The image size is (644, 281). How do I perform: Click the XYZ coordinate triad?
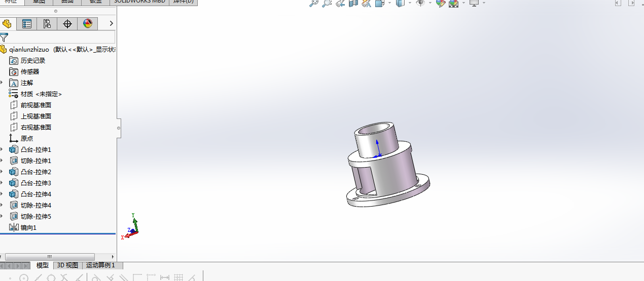tap(130, 226)
